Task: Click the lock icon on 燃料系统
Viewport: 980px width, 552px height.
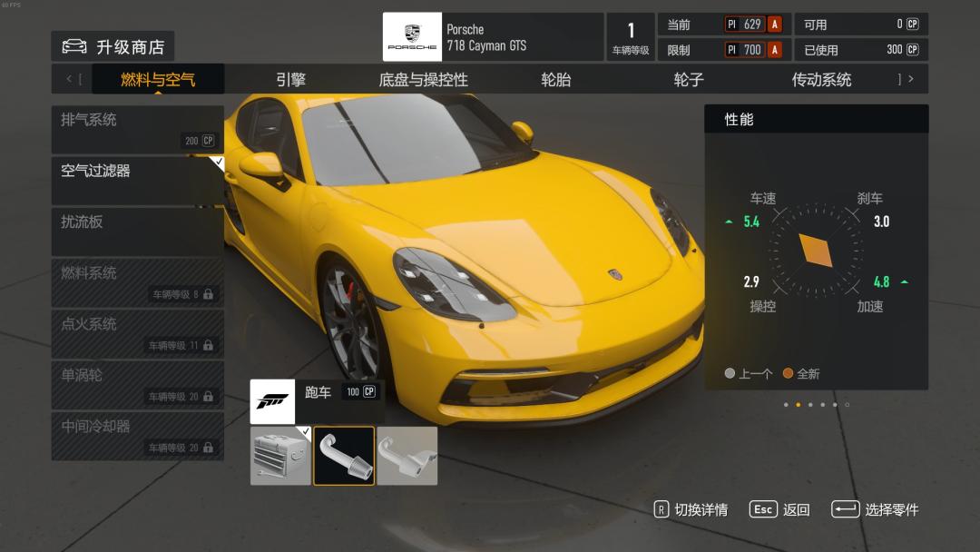Action: 209,294
